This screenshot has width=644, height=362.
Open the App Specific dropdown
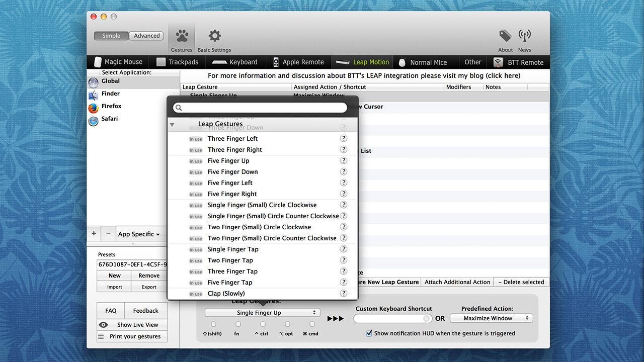coord(139,234)
